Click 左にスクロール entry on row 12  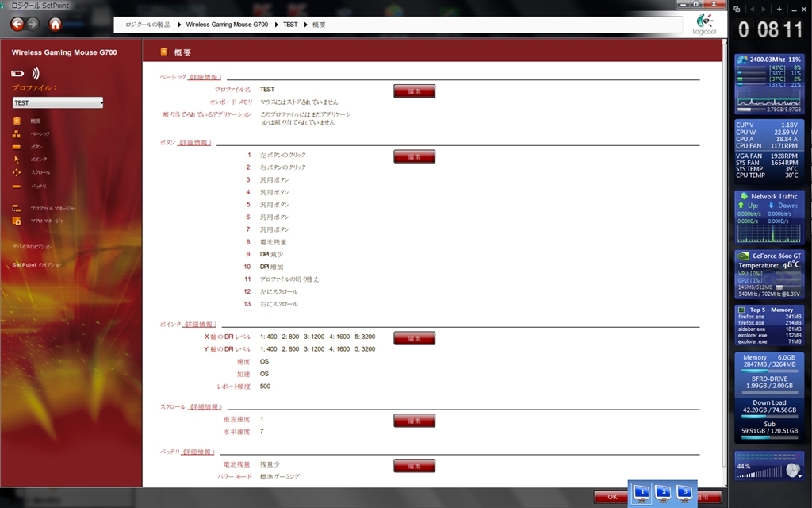(x=278, y=292)
